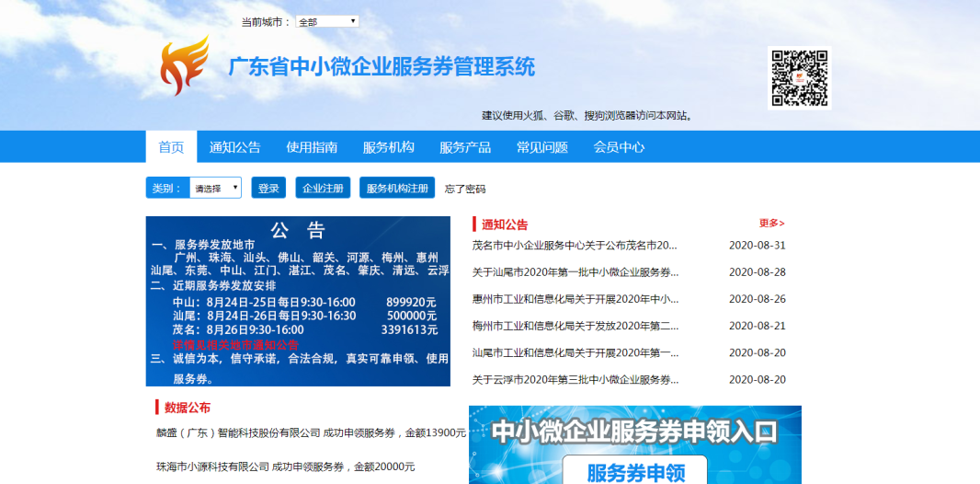Open 梅州市工业和信息化局 notice
980x484 pixels.
[575, 326]
